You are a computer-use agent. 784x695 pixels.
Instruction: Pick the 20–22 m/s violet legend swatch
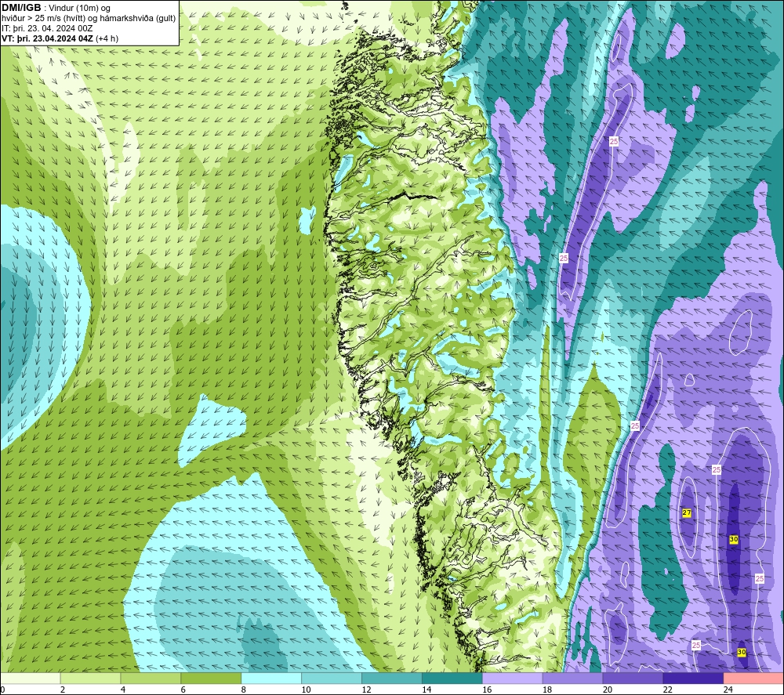(x=633, y=678)
